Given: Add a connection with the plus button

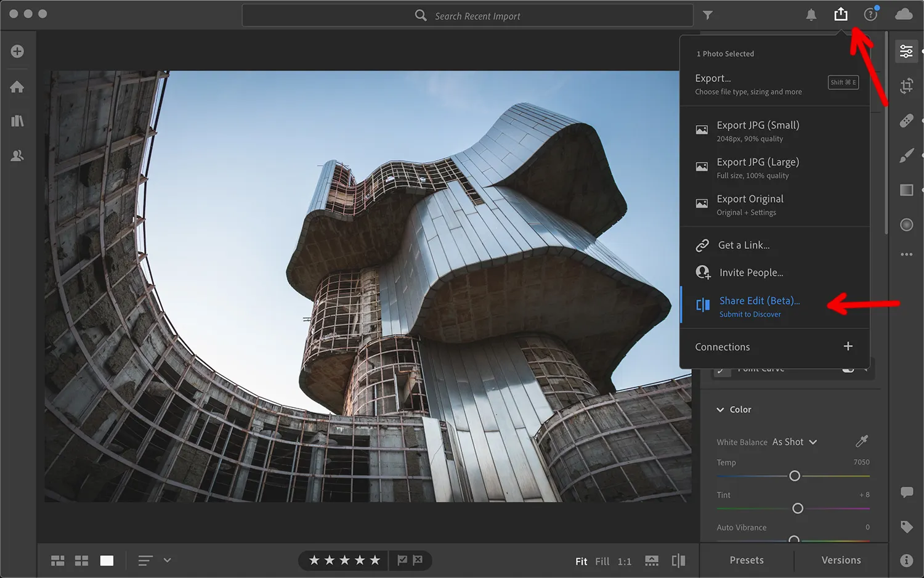Looking at the screenshot, I should click(848, 346).
